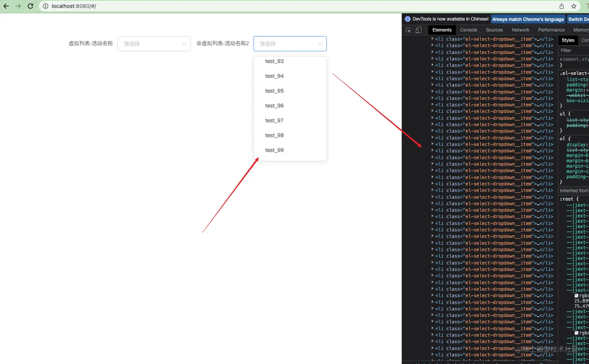Viewport: 589px width, 364px height.
Task: Collapse the 非虚拟列表-活动名称2 select via its arrow
Action: pyautogui.click(x=320, y=44)
